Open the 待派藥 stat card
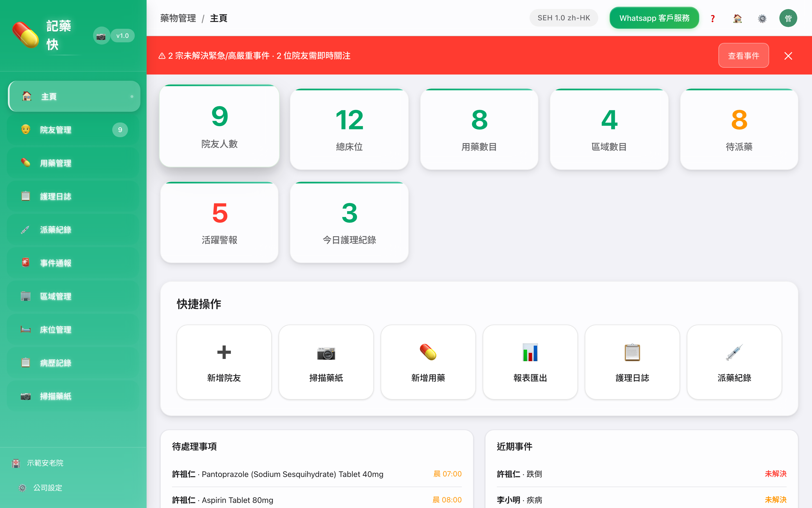Viewport: 812px width, 508px height. 739,129
